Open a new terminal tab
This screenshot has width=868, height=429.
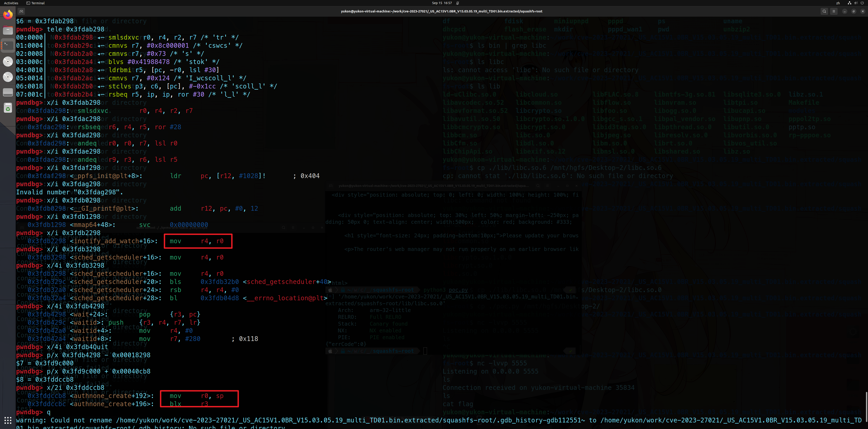(x=21, y=11)
